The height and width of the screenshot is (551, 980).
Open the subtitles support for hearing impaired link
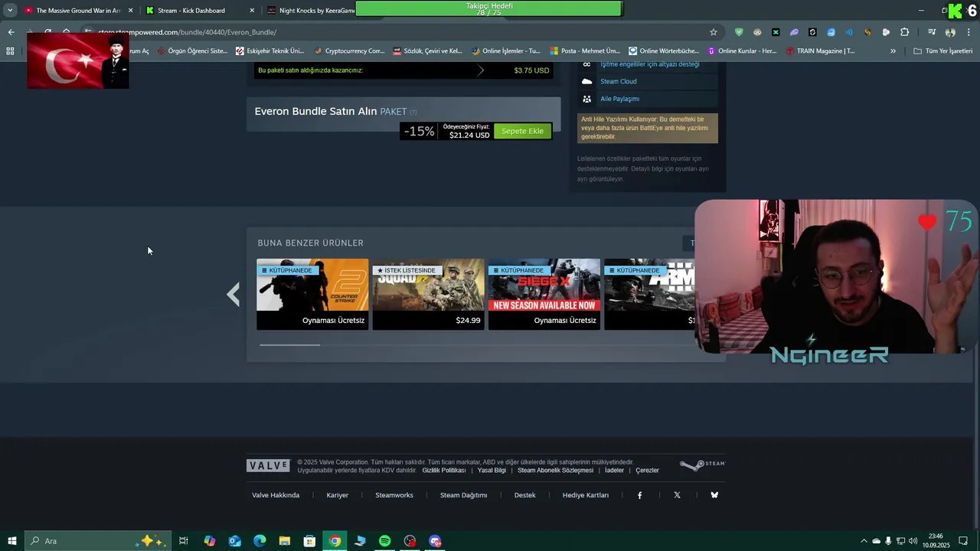[x=649, y=64]
